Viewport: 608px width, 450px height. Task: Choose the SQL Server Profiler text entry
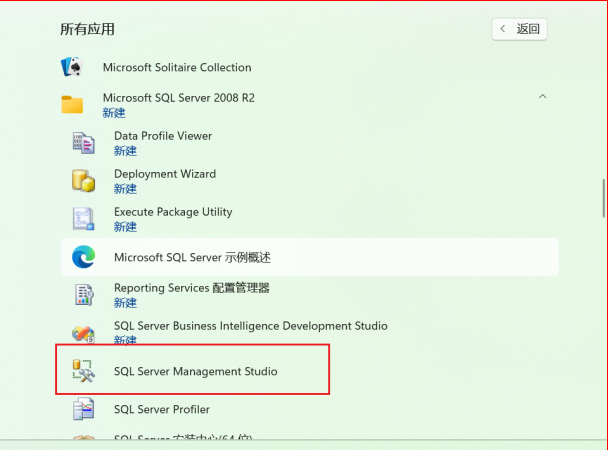[161, 409]
